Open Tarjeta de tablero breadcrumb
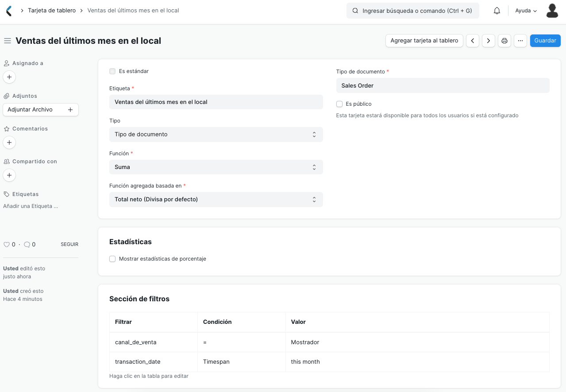Viewport: 566px width, 392px height. (52, 10)
